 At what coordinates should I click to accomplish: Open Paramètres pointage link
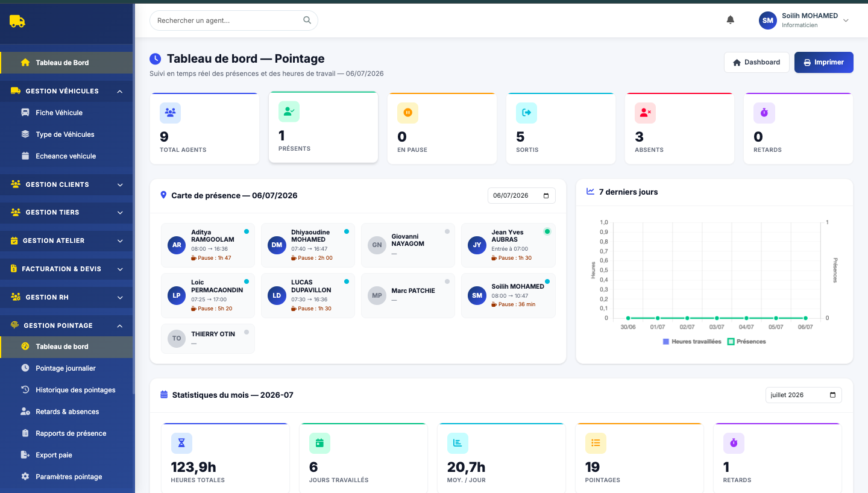point(66,477)
